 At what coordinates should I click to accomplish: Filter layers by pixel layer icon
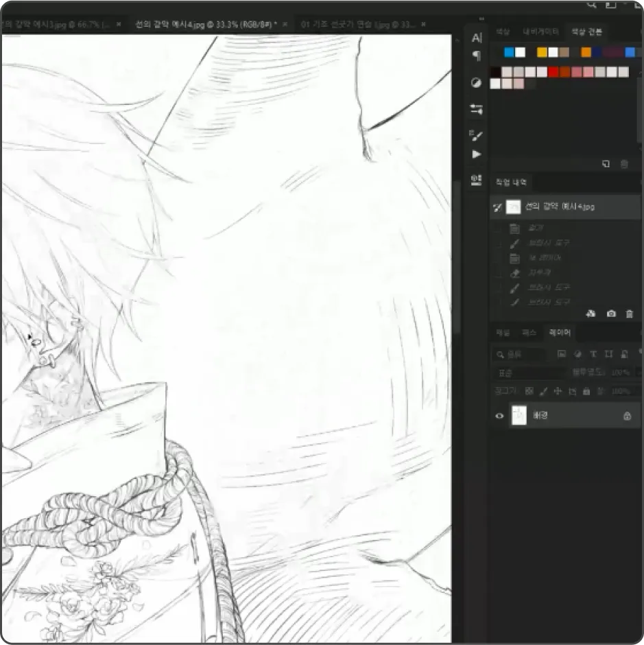point(561,354)
